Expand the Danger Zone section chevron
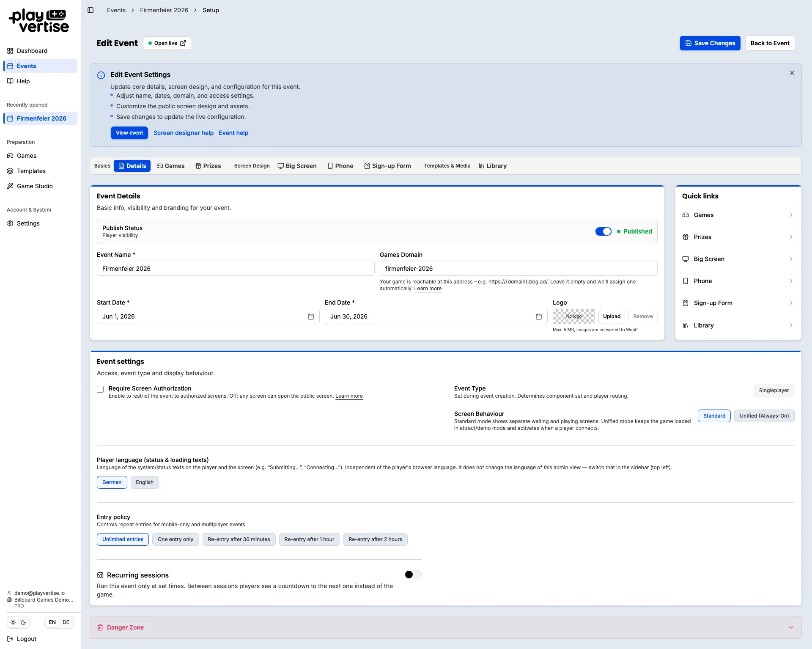Image resolution: width=812 pixels, height=649 pixels. pyautogui.click(x=791, y=627)
